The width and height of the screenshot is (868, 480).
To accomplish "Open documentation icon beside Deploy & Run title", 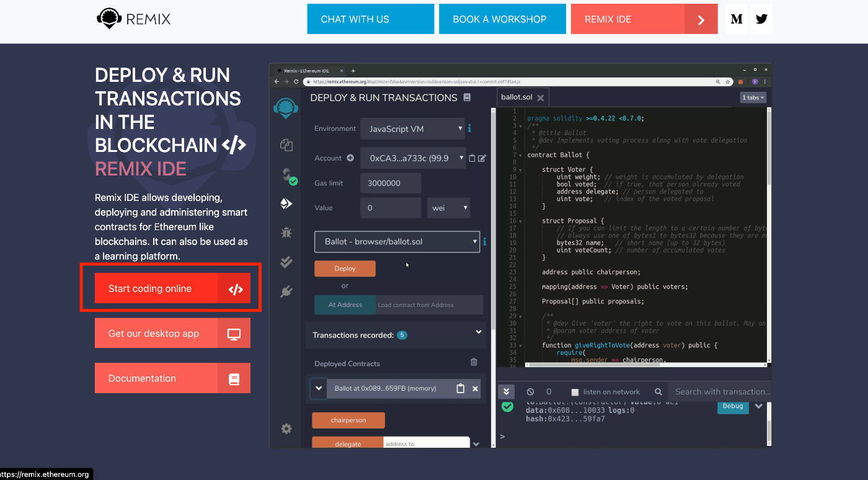I will pos(467,97).
